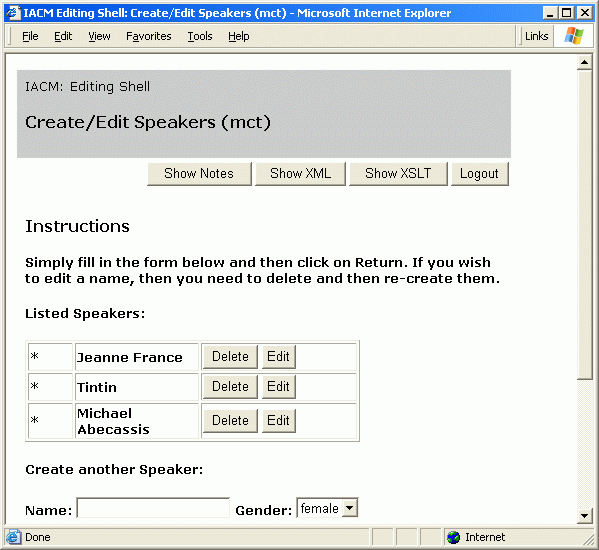Click the Show XML button
Image resolution: width=599 pixels, height=550 pixels.
(300, 174)
